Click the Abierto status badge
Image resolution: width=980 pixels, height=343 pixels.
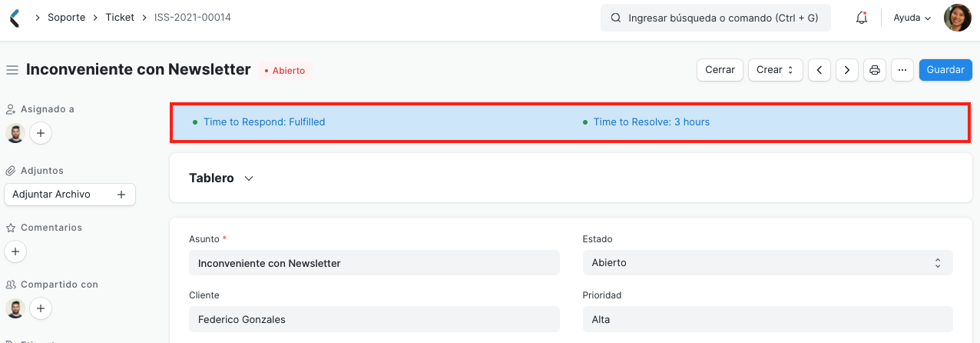[285, 71]
